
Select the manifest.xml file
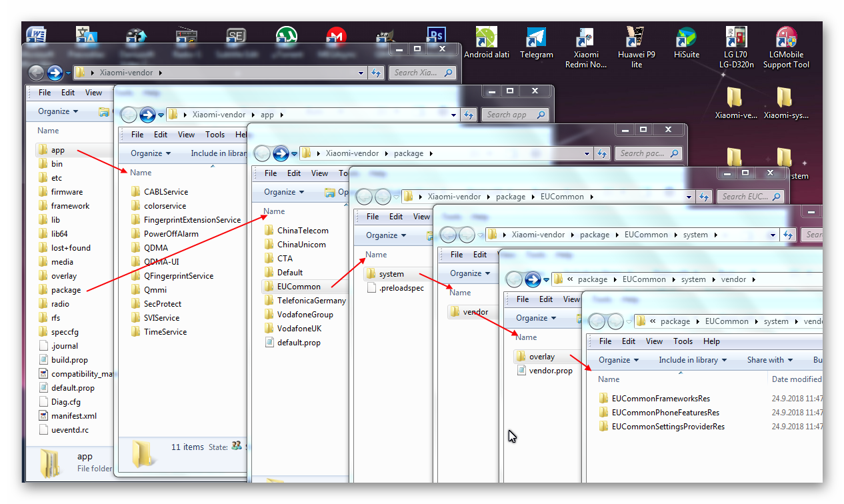click(67, 416)
